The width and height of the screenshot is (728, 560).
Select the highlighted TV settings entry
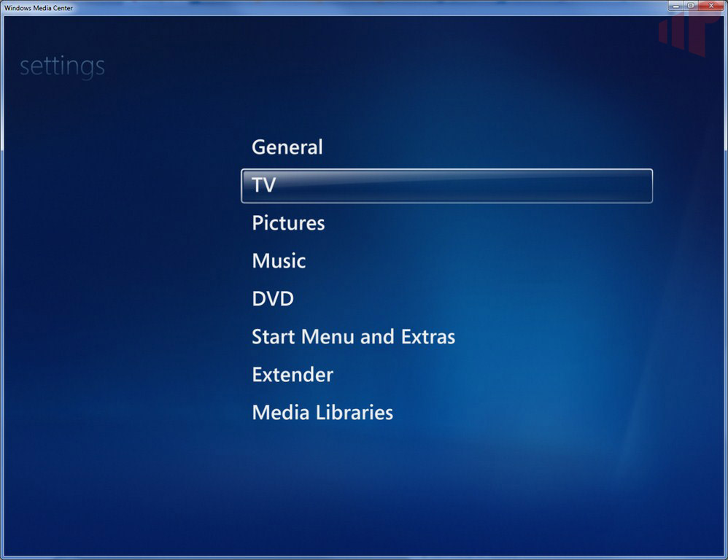point(446,186)
